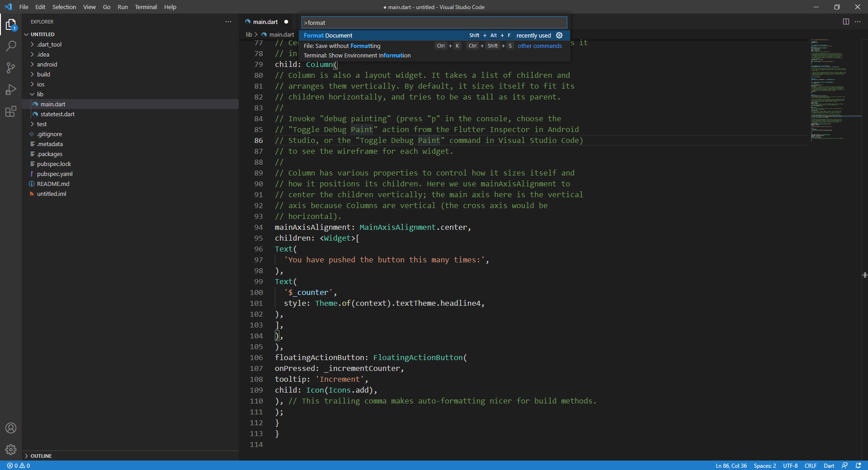Open pubspec.lock in the file tree
The image size is (868, 470).
(130, 164)
